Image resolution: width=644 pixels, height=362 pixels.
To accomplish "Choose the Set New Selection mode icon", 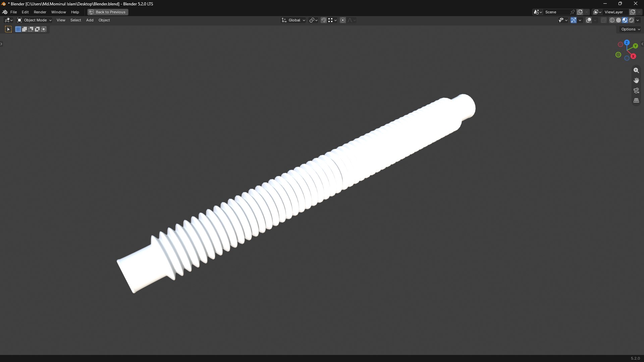I will (x=18, y=29).
